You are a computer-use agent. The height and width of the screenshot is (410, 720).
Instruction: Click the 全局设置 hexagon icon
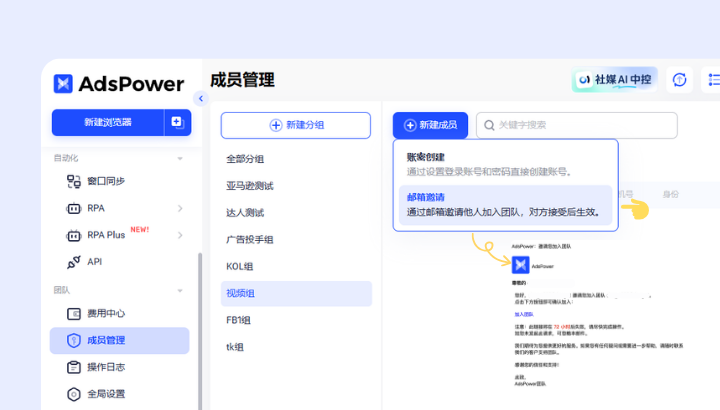coord(73,394)
